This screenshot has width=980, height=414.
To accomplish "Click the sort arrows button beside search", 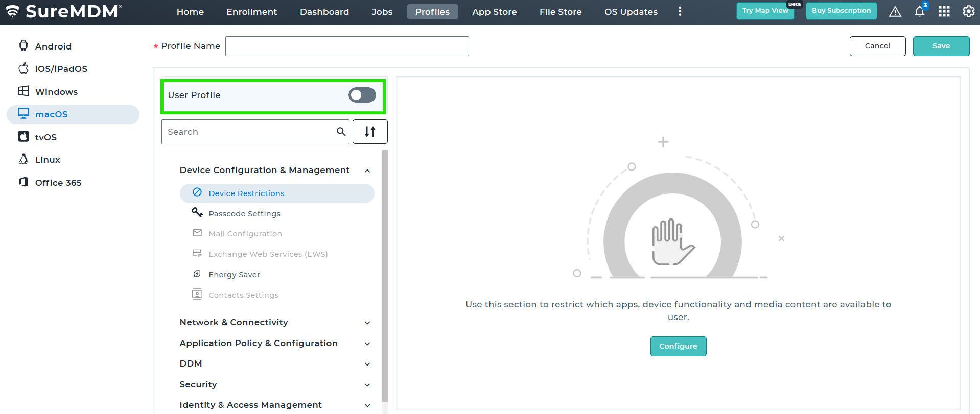I will 370,132.
